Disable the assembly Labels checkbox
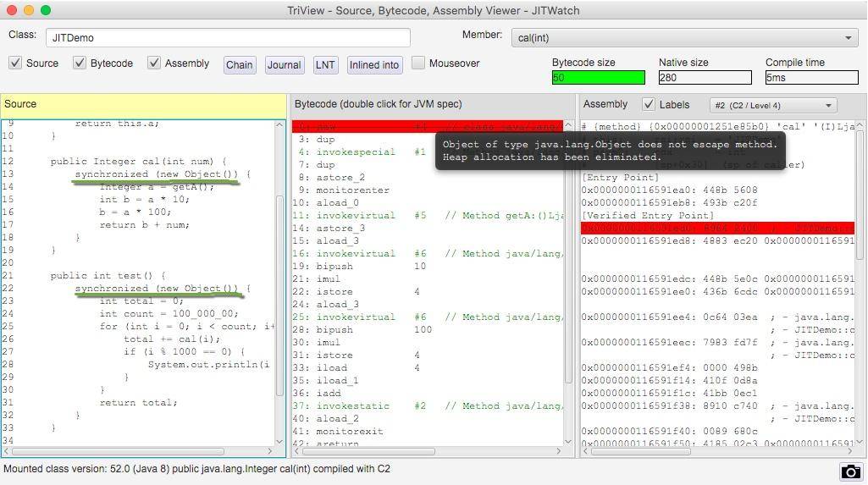 649,104
